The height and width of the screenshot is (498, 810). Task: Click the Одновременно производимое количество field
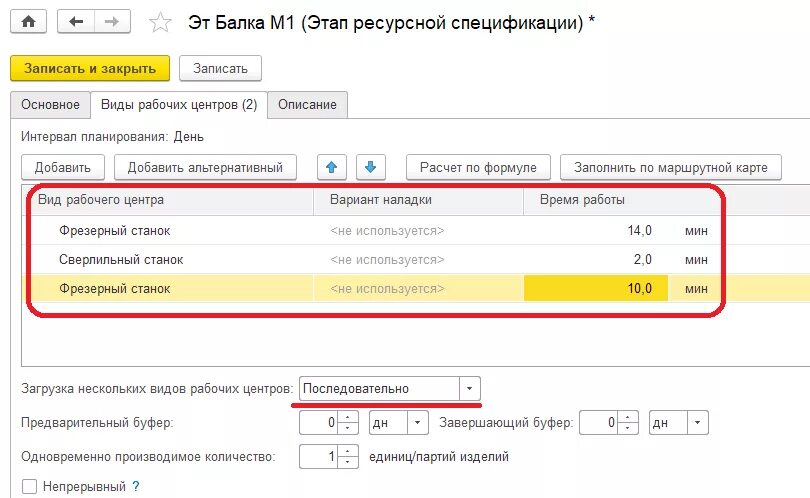[318, 457]
